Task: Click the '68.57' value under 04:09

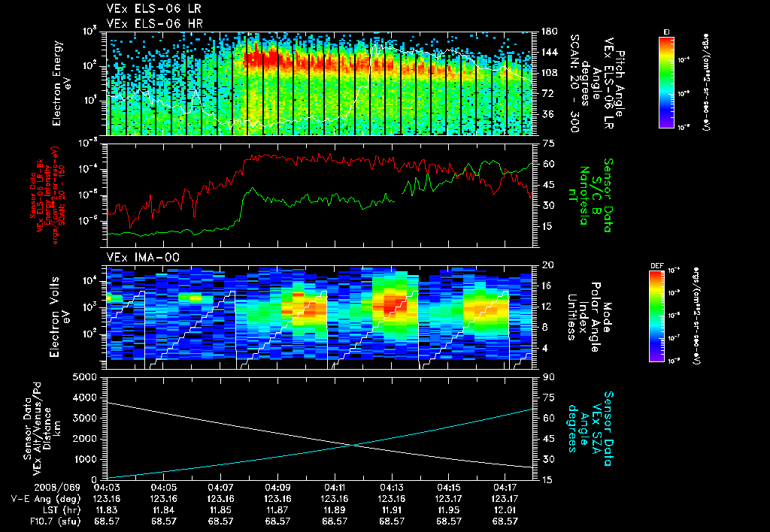Action: (277, 521)
